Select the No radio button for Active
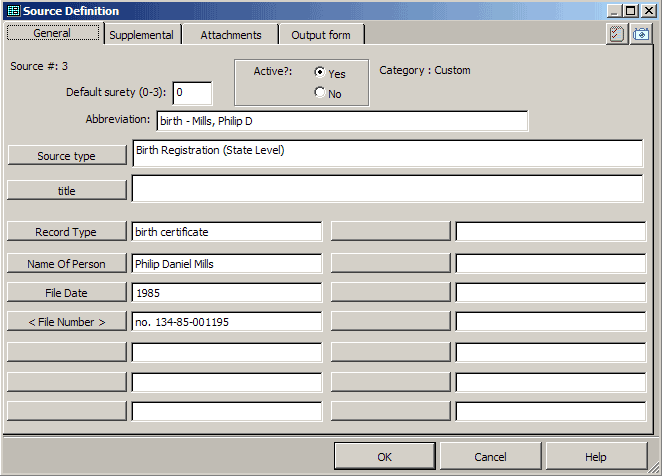The width and height of the screenshot is (662, 476). (x=320, y=93)
